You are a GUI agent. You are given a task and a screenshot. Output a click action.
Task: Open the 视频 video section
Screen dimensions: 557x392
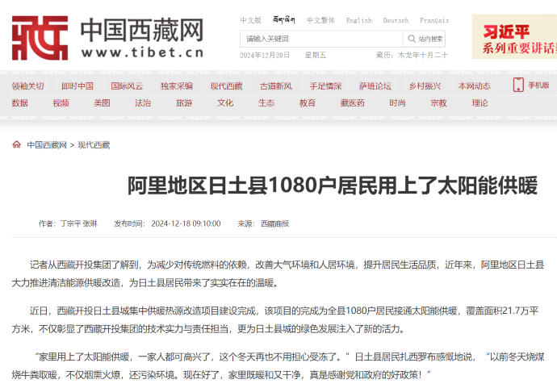tap(61, 103)
